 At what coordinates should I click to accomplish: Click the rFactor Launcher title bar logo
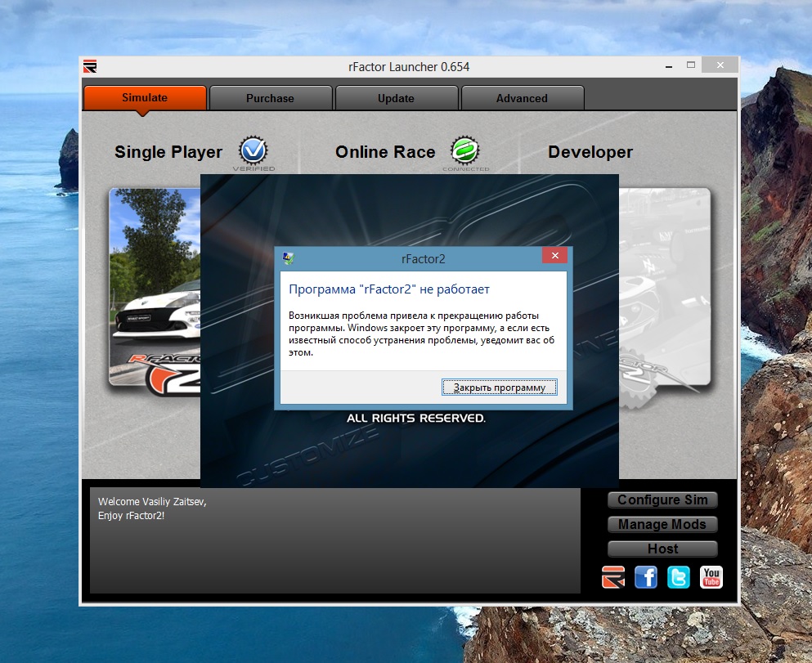pos(90,66)
